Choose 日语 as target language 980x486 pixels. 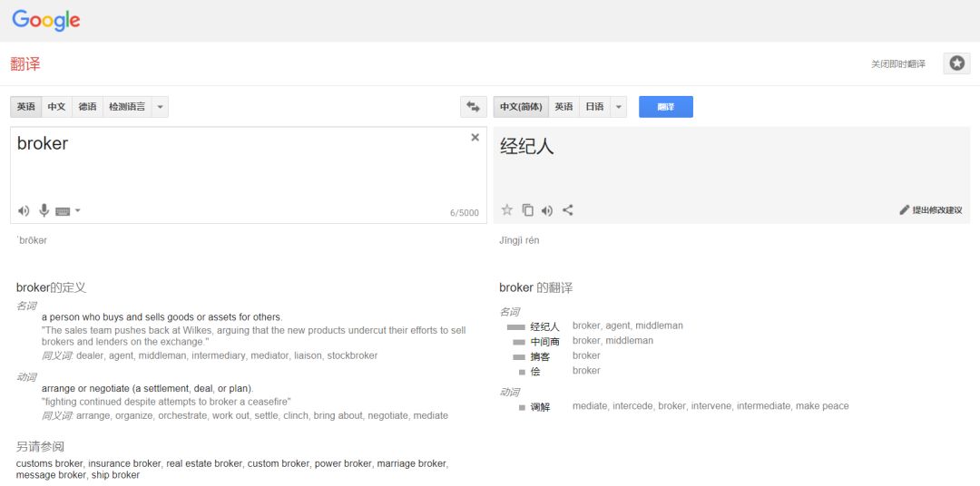[594, 107]
